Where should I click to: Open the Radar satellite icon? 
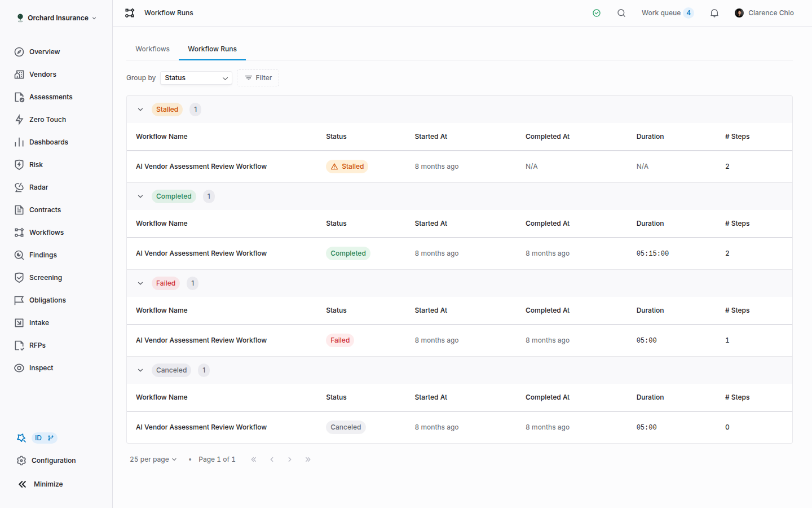19,187
